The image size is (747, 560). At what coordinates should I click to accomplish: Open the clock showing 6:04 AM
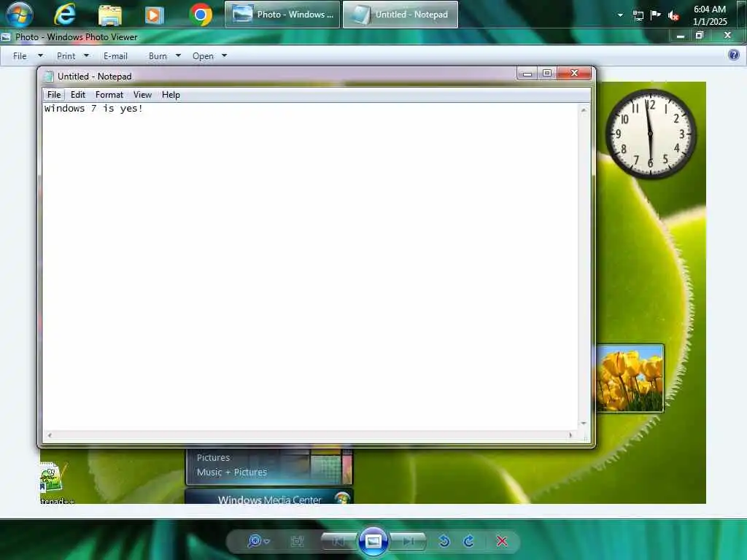point(710,15)
